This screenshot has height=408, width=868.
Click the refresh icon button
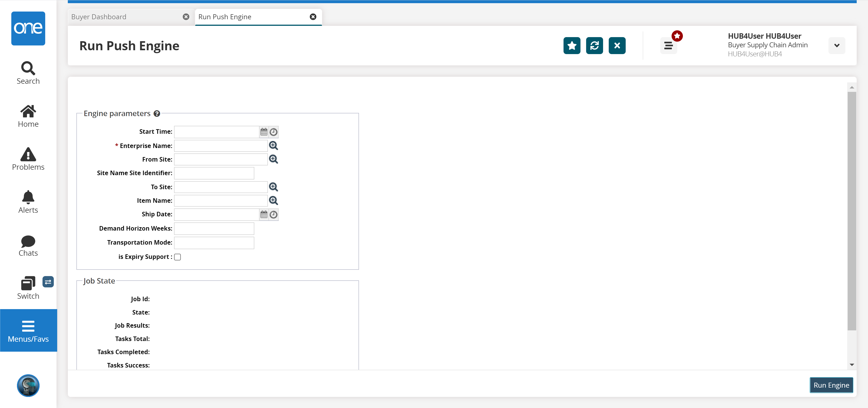(594, 45)
